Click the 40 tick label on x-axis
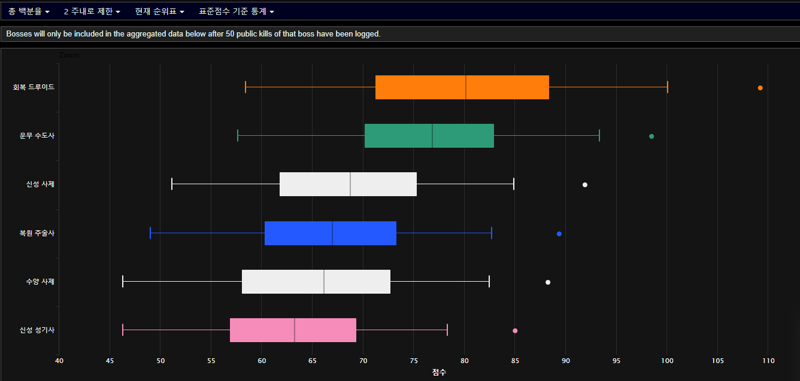 tap(59, 361)
